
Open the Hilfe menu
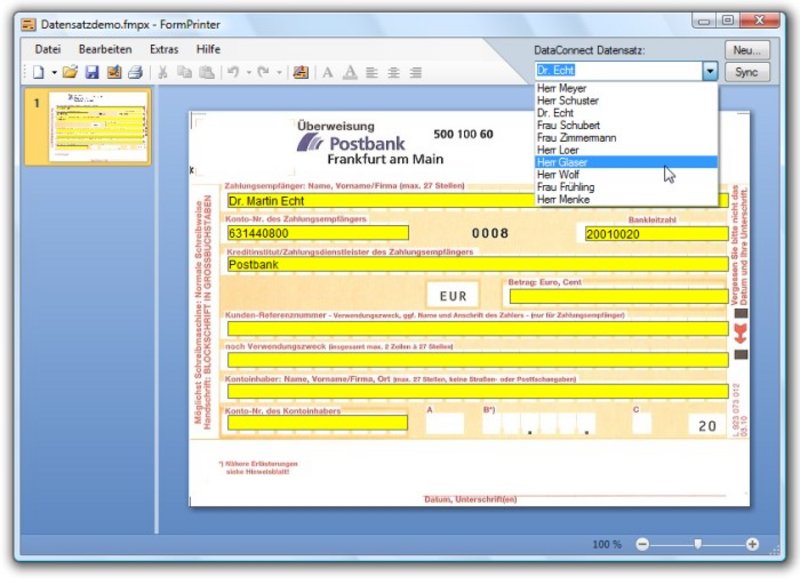pos(208,49)
